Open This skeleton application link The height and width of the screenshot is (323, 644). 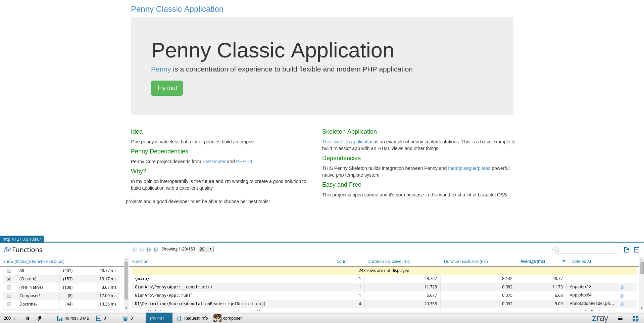pos(348,142)
